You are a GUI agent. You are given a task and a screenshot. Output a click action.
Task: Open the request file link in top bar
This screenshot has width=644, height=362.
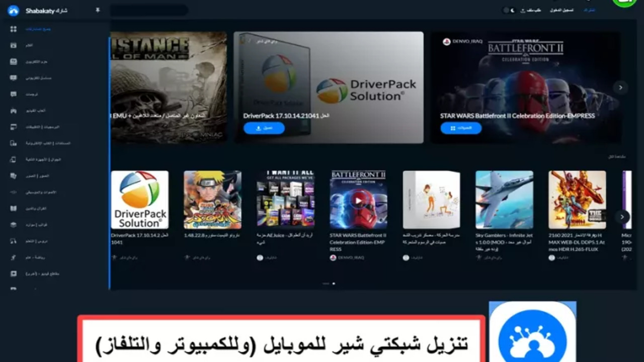point(534,10)
